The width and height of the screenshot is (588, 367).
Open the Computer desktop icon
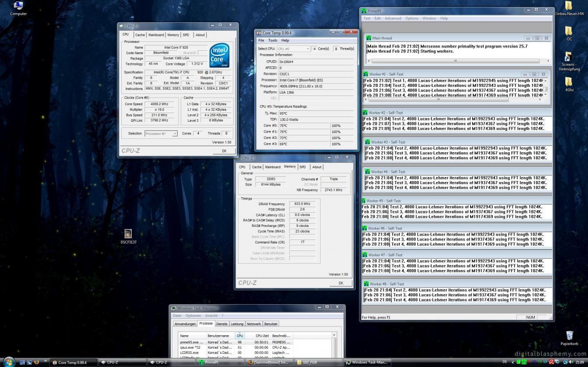(18, 7)
